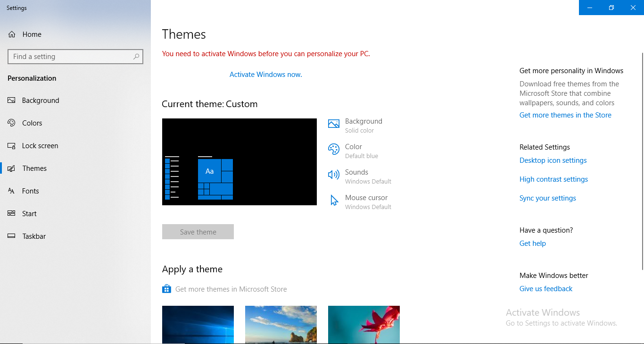This screenshot has height=344, width=644.
Task: Click the Find a setting search box
Action: (75, 56)
